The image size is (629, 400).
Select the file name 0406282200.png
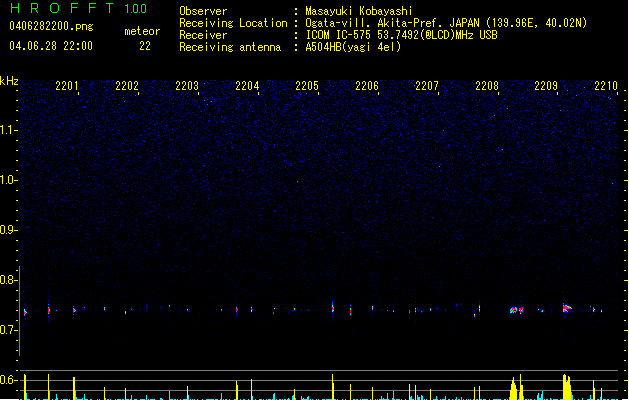[51, 26]
